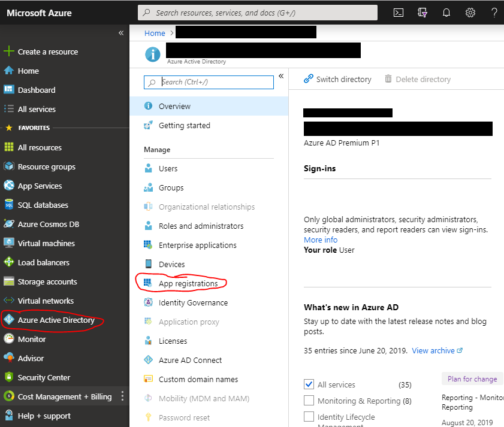The height and width of the screenshot is (427, 504).
Task: Click the SQL databases icon
Action: tap(8, 205)
